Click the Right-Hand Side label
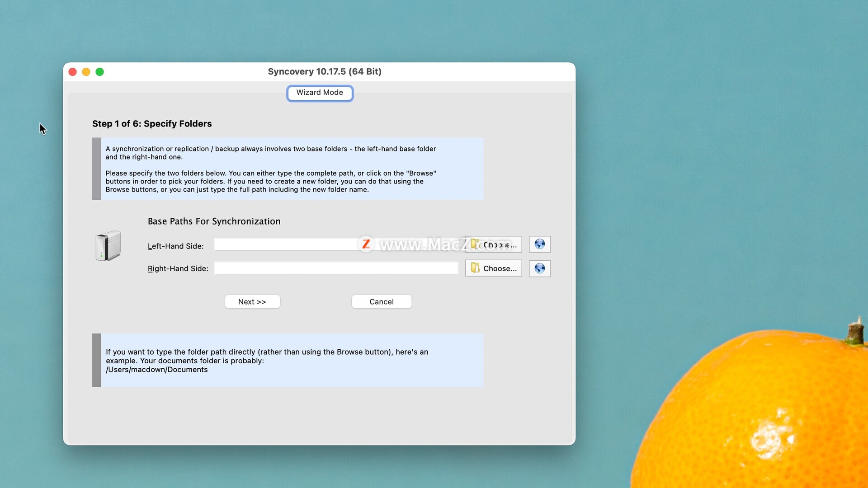This screenshot has height=488, width=868. pos(178,268)
